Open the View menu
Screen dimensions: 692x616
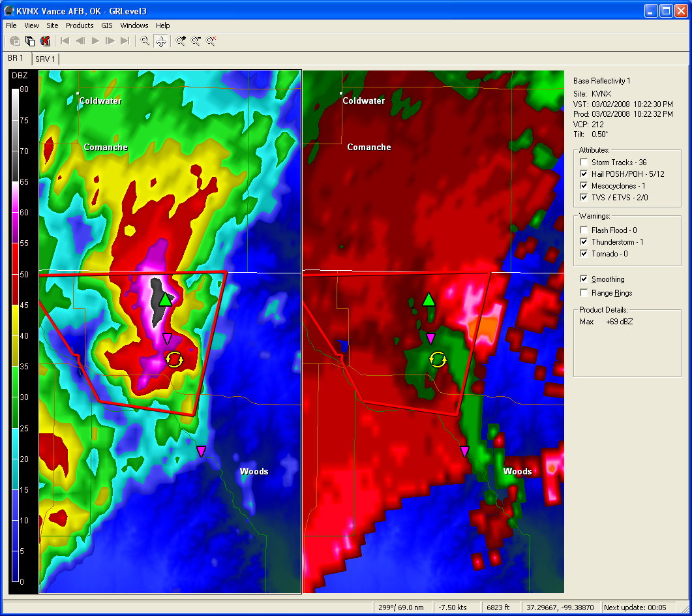(x=31, y=25)
